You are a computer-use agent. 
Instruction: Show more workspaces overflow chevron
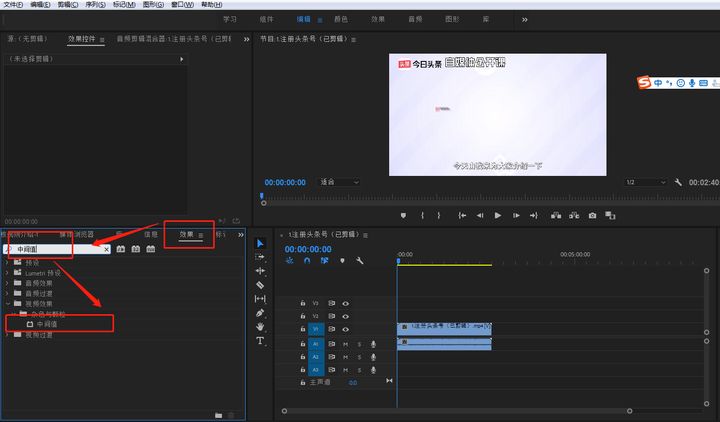525,20
